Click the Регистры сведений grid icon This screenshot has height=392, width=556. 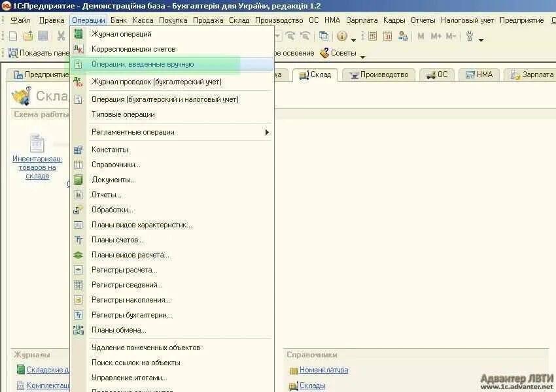[78, 285]
